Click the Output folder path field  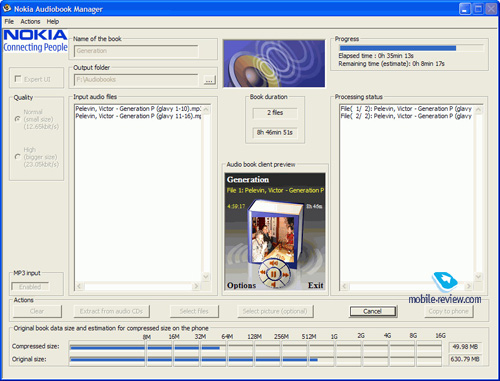point(136,80)
